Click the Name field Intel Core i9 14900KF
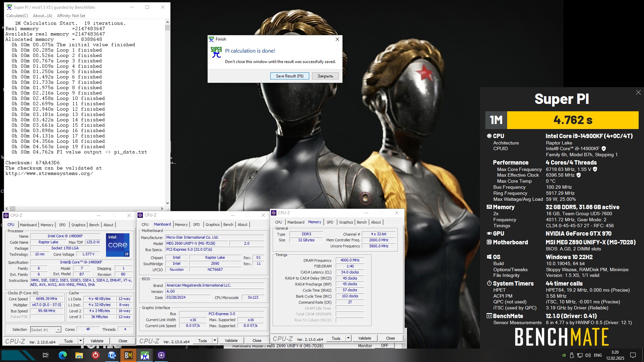The width and height of the screenshot is (644, 362). pyautogui.click(x=65, y=236)
